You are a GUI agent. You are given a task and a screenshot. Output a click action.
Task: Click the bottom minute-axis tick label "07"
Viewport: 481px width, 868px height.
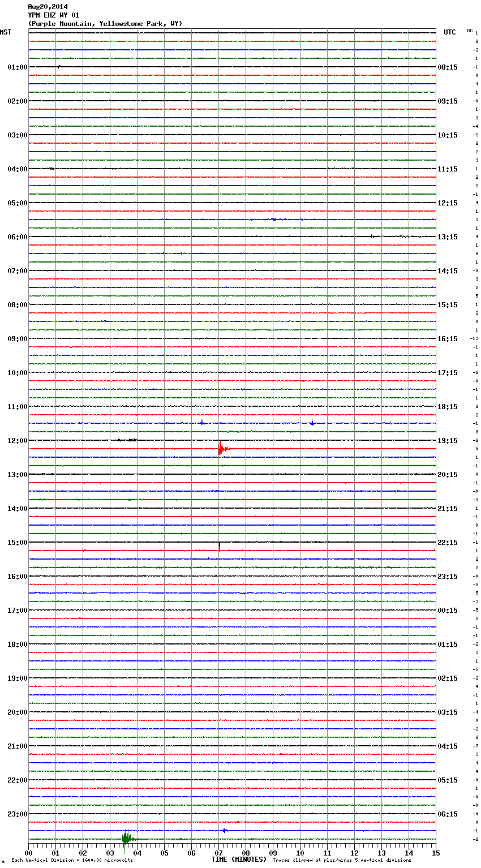[x=219, y=853]
